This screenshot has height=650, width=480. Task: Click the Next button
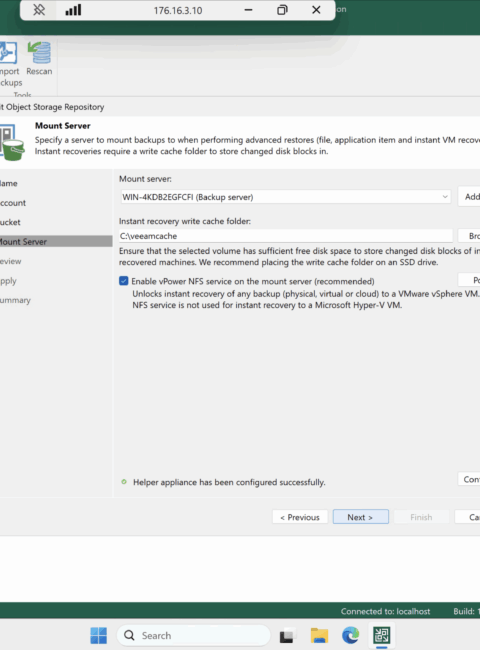(x=360, y=517)
